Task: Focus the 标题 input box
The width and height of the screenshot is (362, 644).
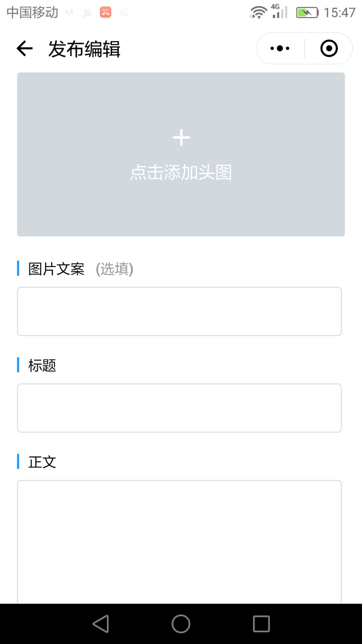Action: pyautogui.click(x=179, y=408)
